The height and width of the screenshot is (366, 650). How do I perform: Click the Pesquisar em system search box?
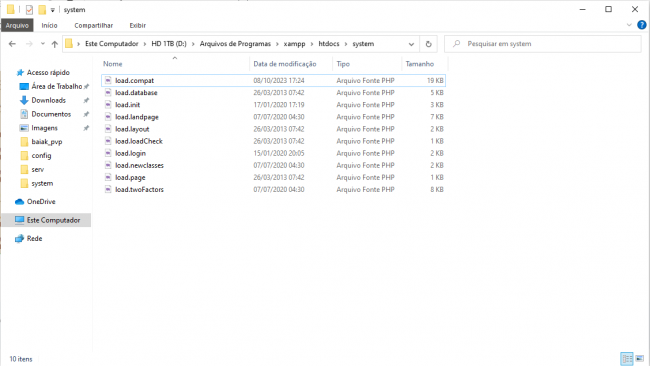pyautogui.click(x=543, y=44)
